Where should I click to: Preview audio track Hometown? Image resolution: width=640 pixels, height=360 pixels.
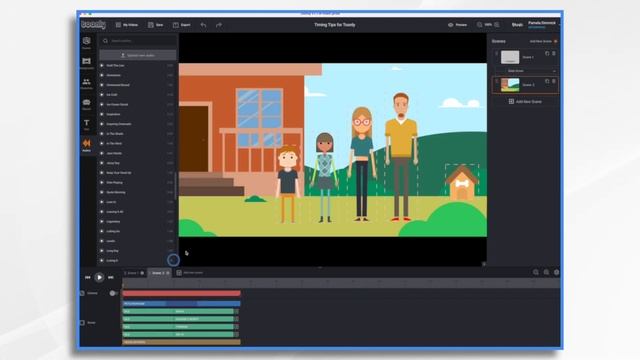pyautogui.click(x=102, y=75)
